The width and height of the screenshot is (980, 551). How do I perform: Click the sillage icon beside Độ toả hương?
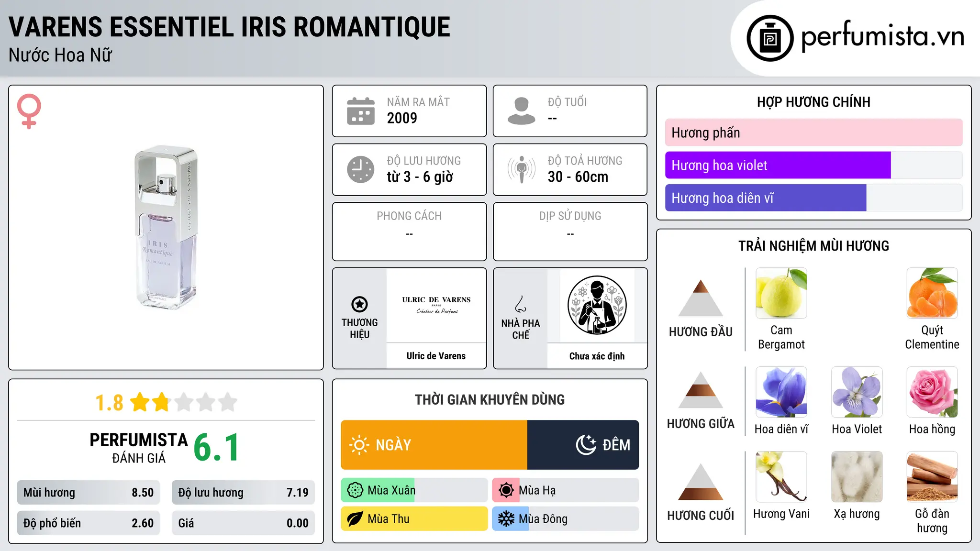coord(521,169)
